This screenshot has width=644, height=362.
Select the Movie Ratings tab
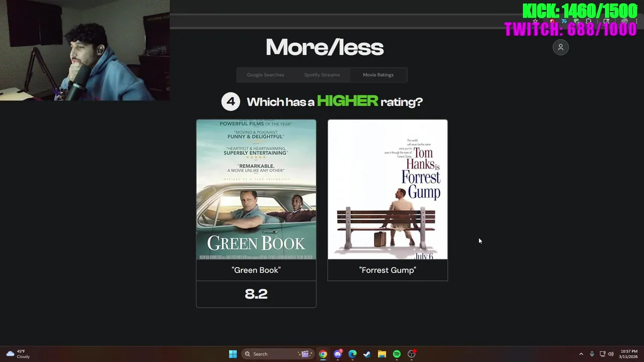[x=378, y=75]
